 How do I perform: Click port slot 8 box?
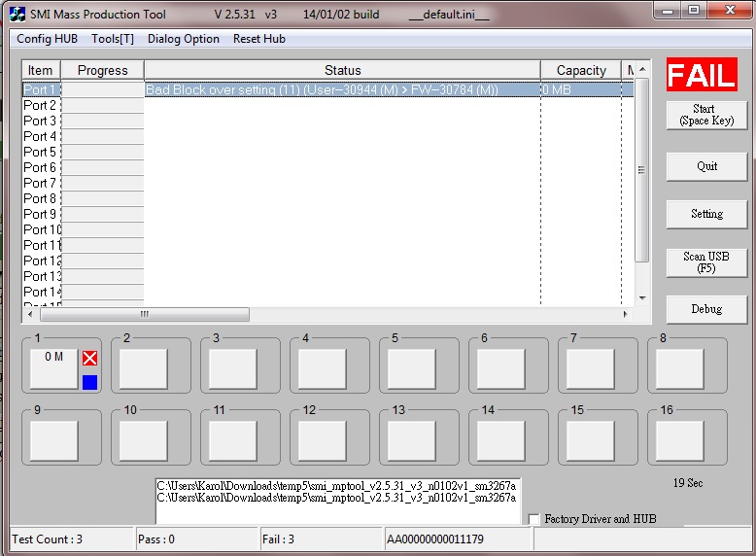click(680, 369)
